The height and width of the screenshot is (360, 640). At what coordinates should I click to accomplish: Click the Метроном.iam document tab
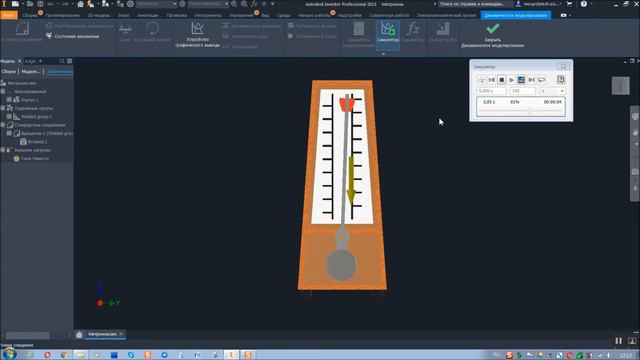click(102, 334)
